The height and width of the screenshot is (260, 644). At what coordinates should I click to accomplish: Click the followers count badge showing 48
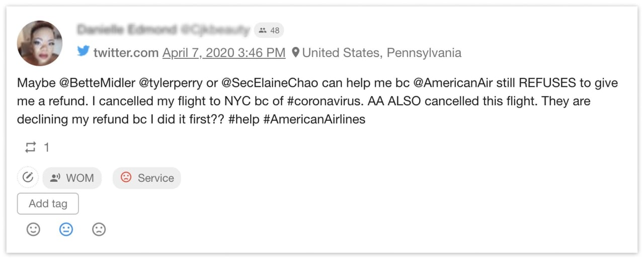[269, 30]
